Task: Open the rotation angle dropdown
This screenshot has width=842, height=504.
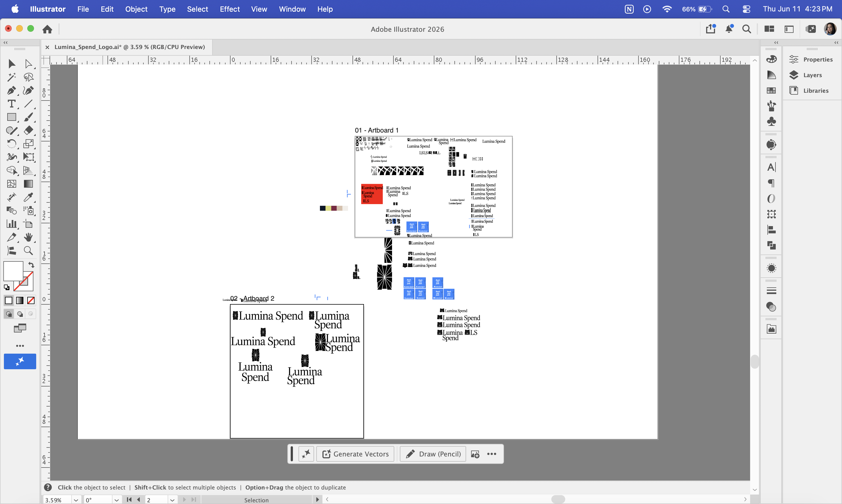Action: pos(116,500)
